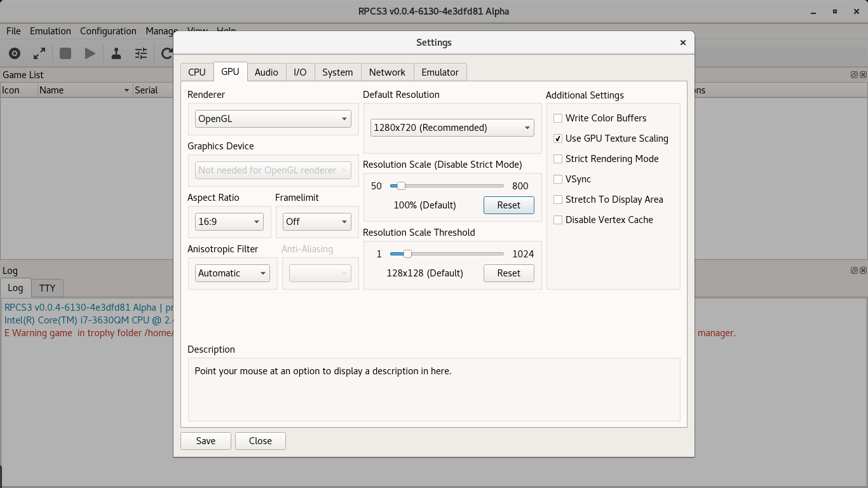Open the Configuration menu
This screenshot has height=488, width=868.
point(108,31)
